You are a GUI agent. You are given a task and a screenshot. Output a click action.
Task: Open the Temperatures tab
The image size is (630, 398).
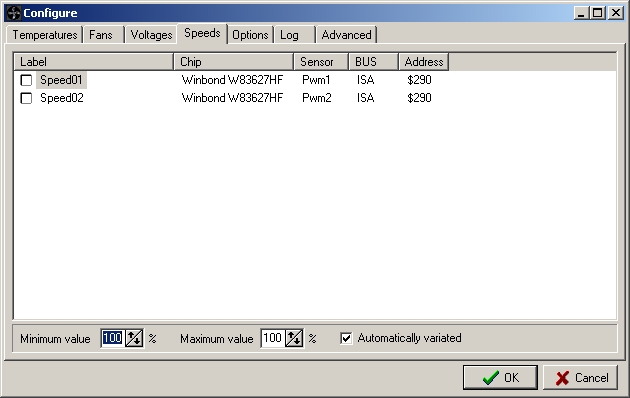click(45, 35)
